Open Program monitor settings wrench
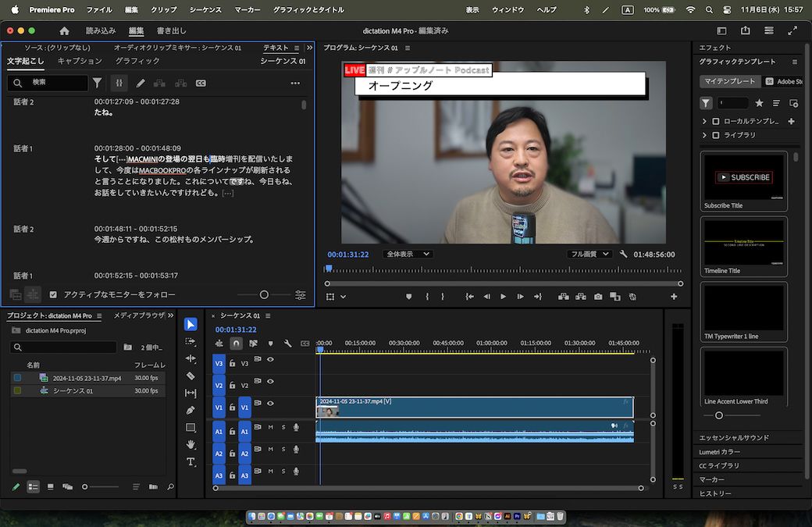 (624, 255)
